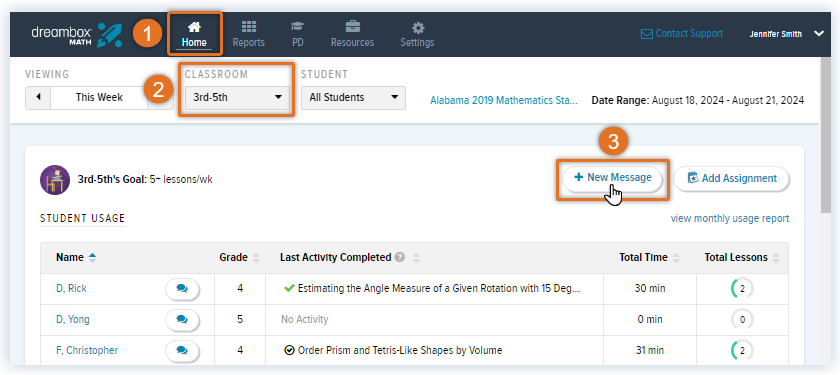Select the This Week viewing period

click(x=99, y=98)
